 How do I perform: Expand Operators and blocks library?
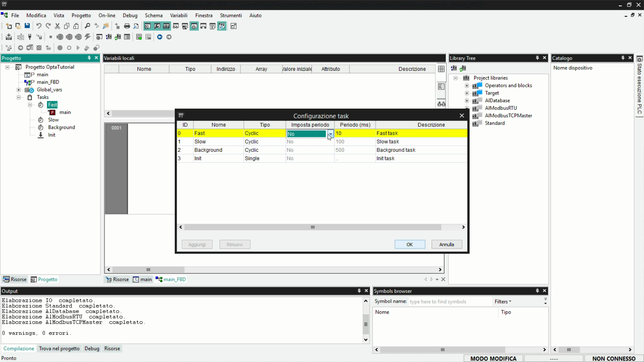[x=467, y=85]
